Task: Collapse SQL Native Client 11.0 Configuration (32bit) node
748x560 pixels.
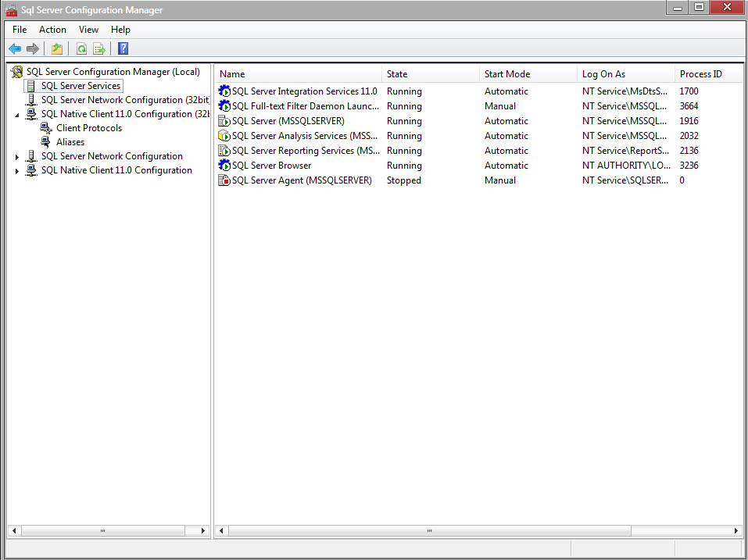Action: (17, 115)
